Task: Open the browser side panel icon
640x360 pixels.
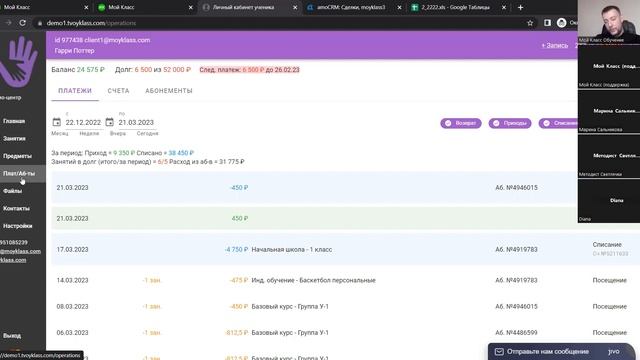Action: click(547, 23)
